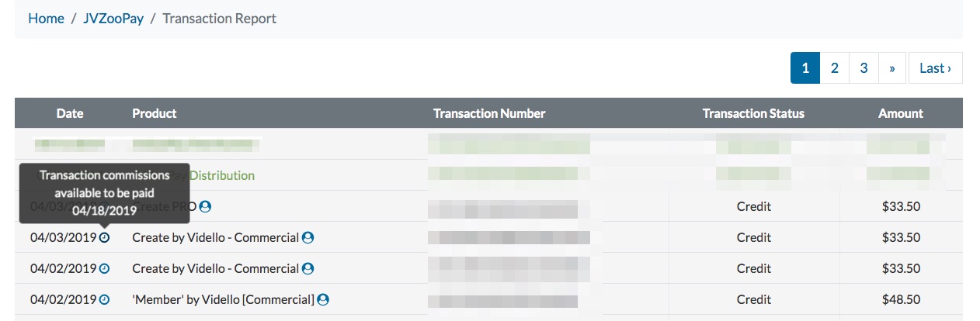The image size is (980, 321).
Task: Click clock icon next to 04/02/2019 Create by Vidello
Action: (x=105, y=269)
